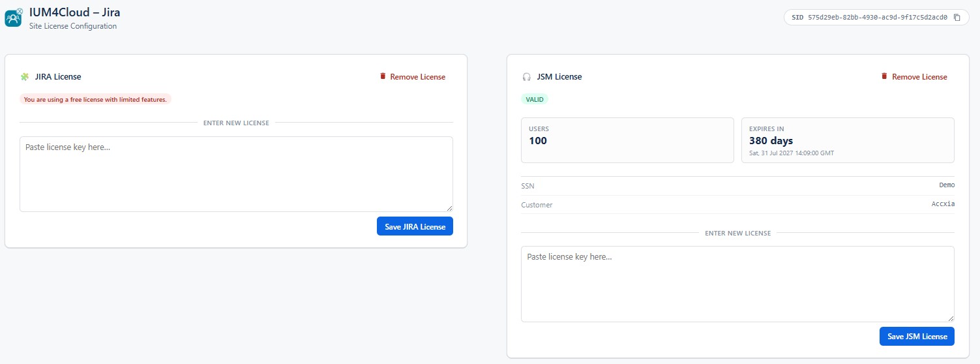Image resolution: width=980 pixels, height=364 pixels.
Task: Remove the JIRA license via text link
Action: point(418,77)
